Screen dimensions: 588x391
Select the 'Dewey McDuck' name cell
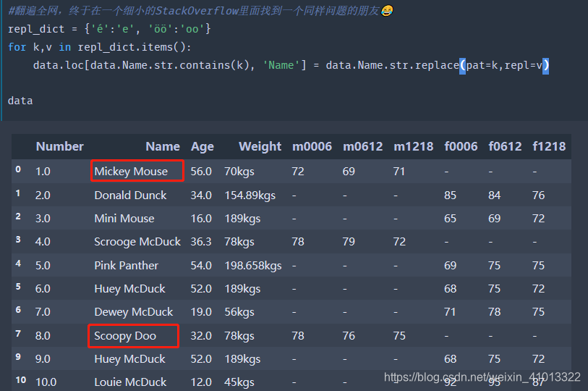click(134, 312)
